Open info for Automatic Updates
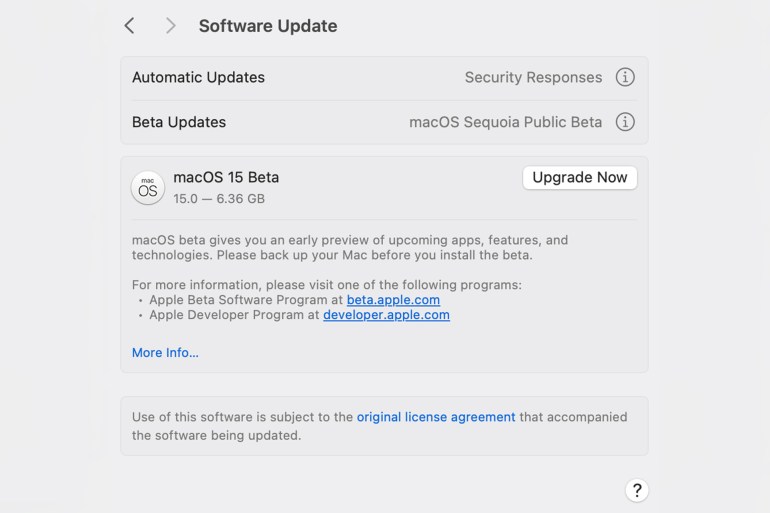The image size is (770, 513). coord(625,77)
